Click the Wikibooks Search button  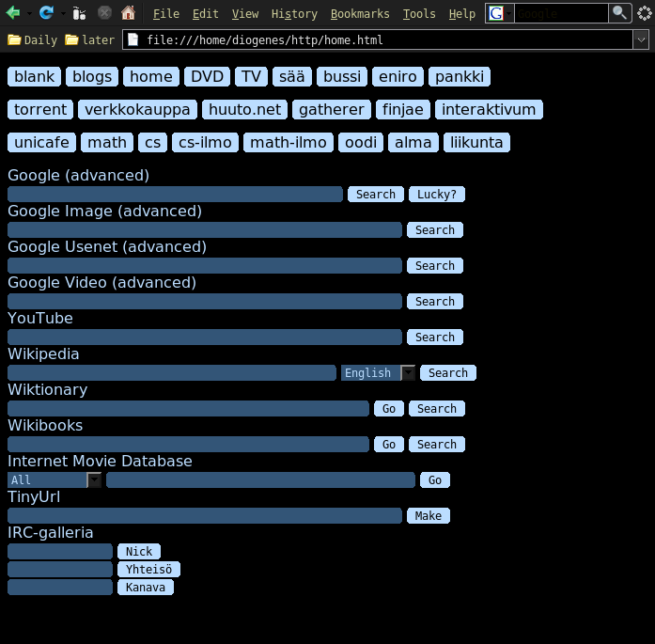pos(437,445)
